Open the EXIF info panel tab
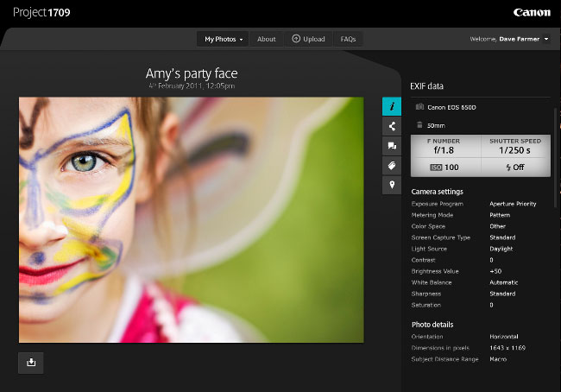Image resolution: width=561 pixels, height=392 pixels. [x=392, y=106]
